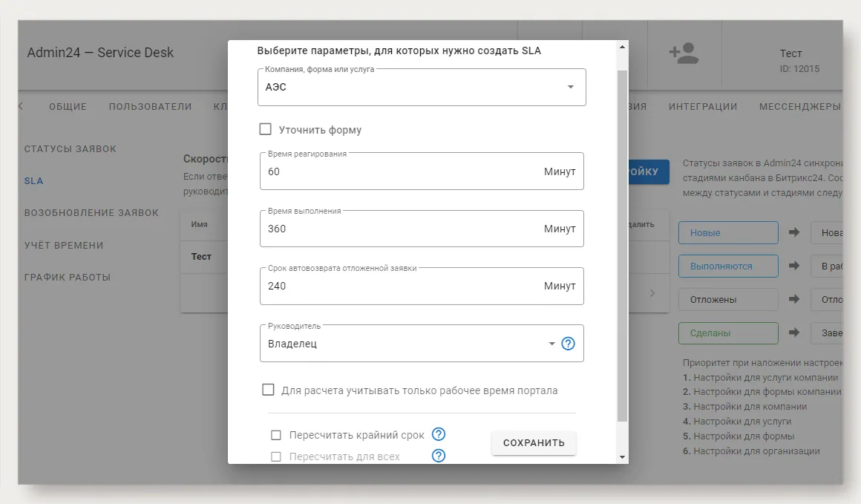Screen dimensions: 861x504
Task: Click arrow icon next to Отложены status
Action: 794,299
